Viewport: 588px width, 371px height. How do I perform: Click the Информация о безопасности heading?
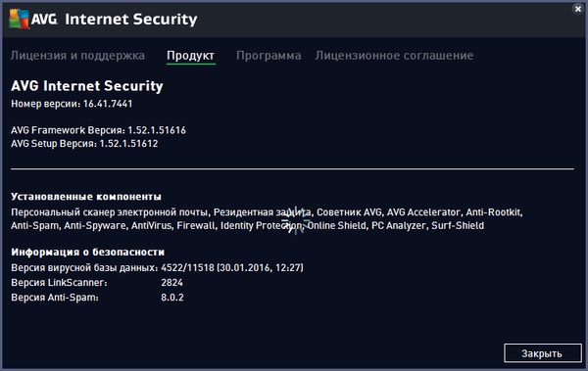pos(88,252)
